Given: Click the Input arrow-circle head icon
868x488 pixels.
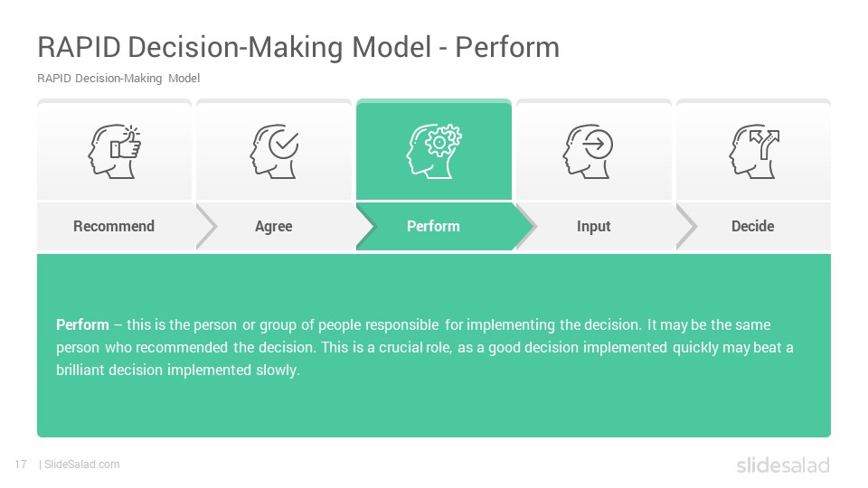Looking at the screenshot, I should (x=588, y=151).
